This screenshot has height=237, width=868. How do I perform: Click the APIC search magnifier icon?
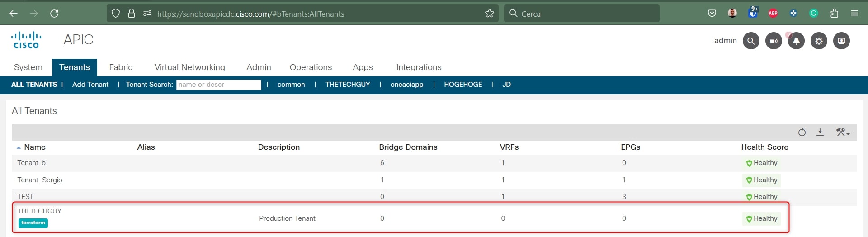click(750, 41)
